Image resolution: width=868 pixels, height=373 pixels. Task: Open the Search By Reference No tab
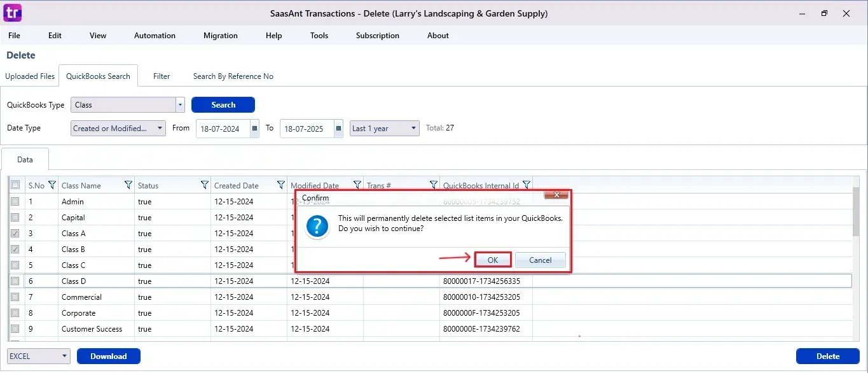point(233,76)
